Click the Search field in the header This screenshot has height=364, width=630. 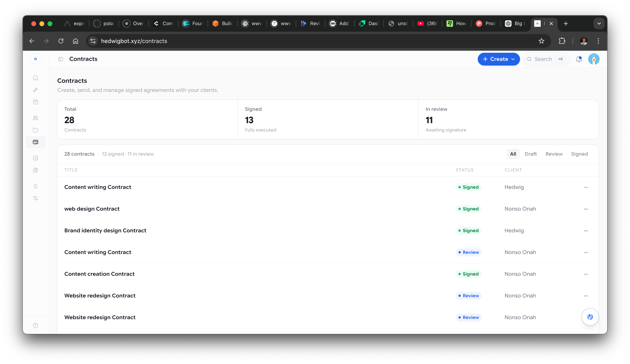[546, 59]
